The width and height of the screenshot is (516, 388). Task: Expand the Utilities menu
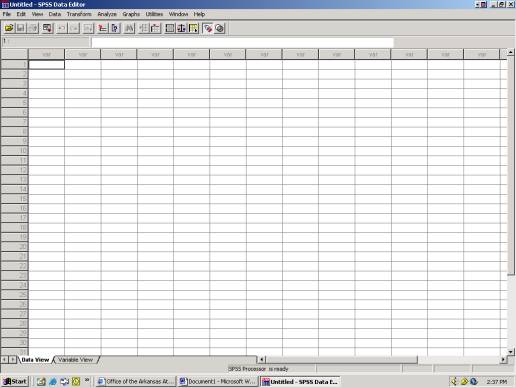(154, 14)
